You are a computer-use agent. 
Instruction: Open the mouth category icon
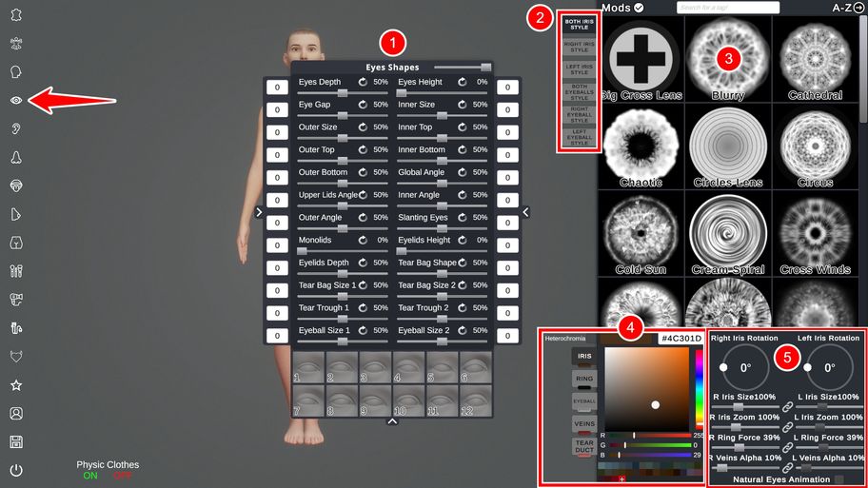[16, 185]
